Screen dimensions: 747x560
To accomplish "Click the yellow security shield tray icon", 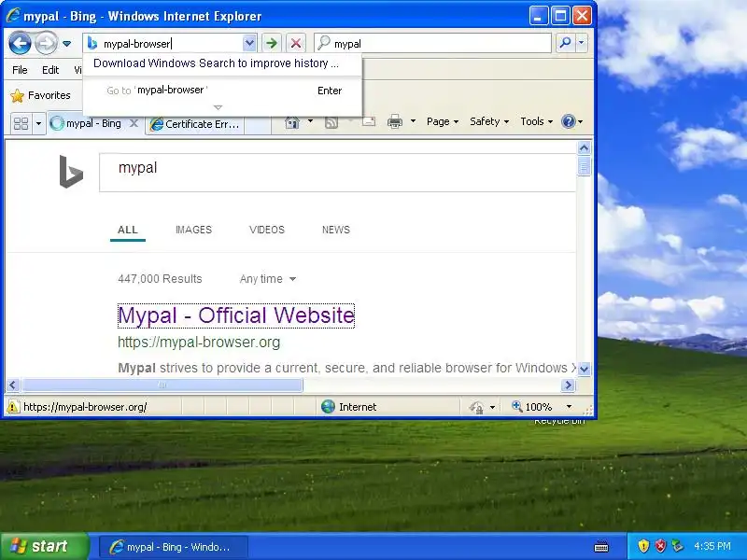I will 643,546.
